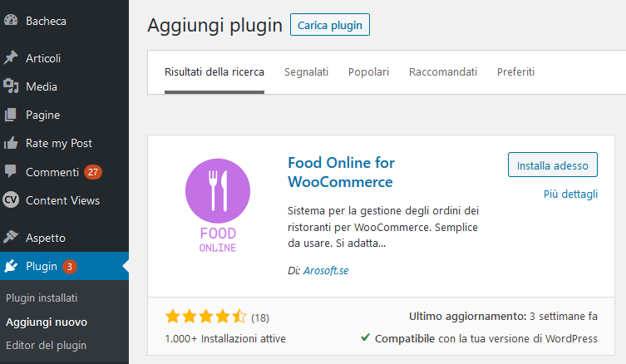Open Editor del plugin submenu item

[46, 345]
